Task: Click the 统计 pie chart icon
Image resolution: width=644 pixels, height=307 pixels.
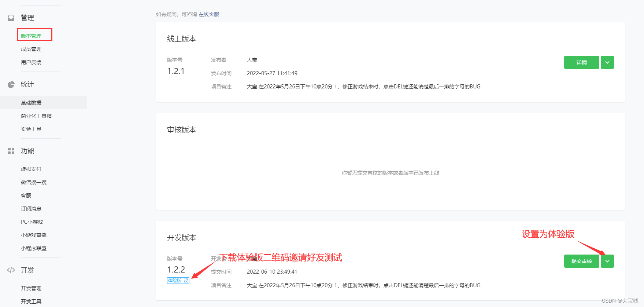Action: pos(11,84)
